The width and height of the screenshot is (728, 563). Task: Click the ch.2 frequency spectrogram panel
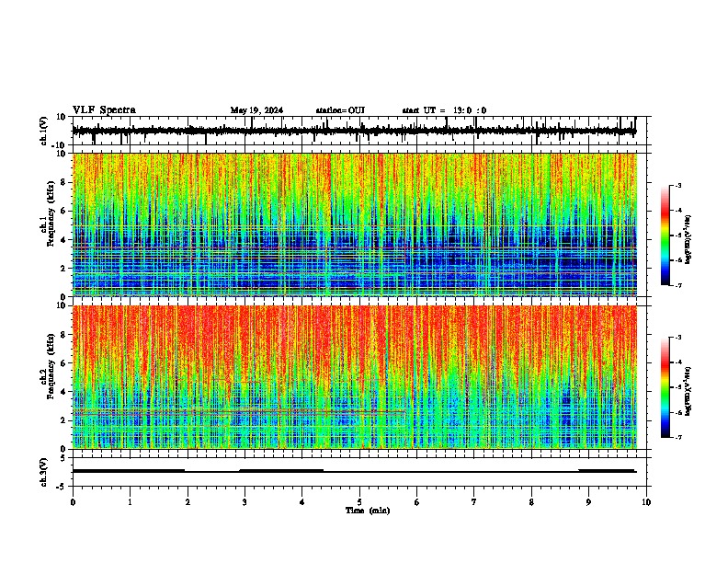(361, 377)
